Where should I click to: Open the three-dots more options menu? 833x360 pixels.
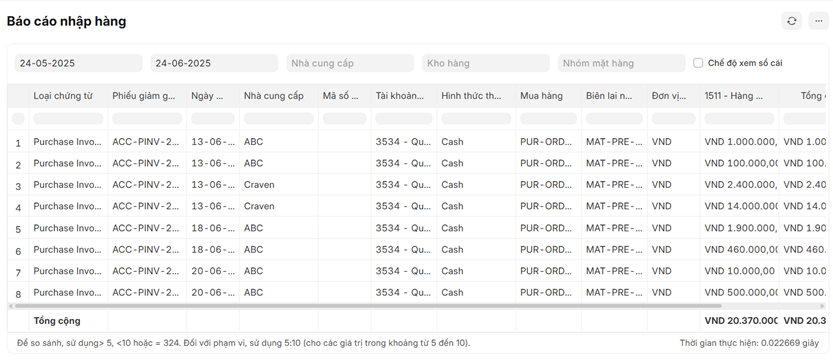click(x=819, y=21)
